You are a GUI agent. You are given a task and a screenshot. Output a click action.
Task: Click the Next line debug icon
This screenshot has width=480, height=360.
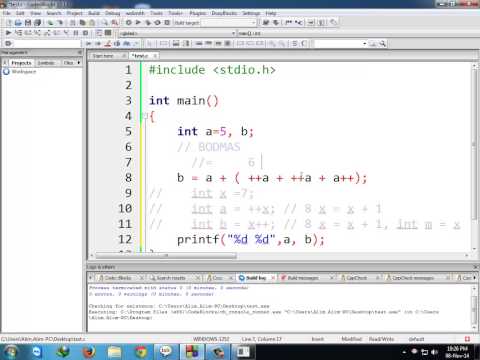(28, 33)
